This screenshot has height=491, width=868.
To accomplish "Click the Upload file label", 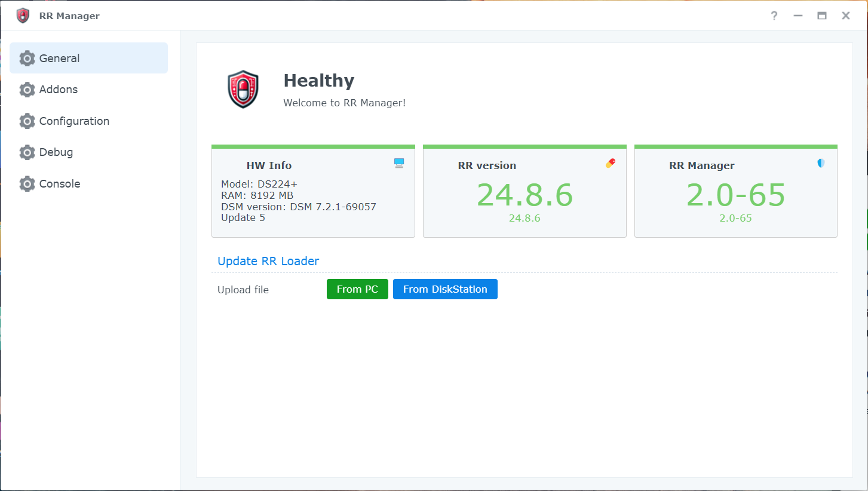I will [x=243, y=290].
